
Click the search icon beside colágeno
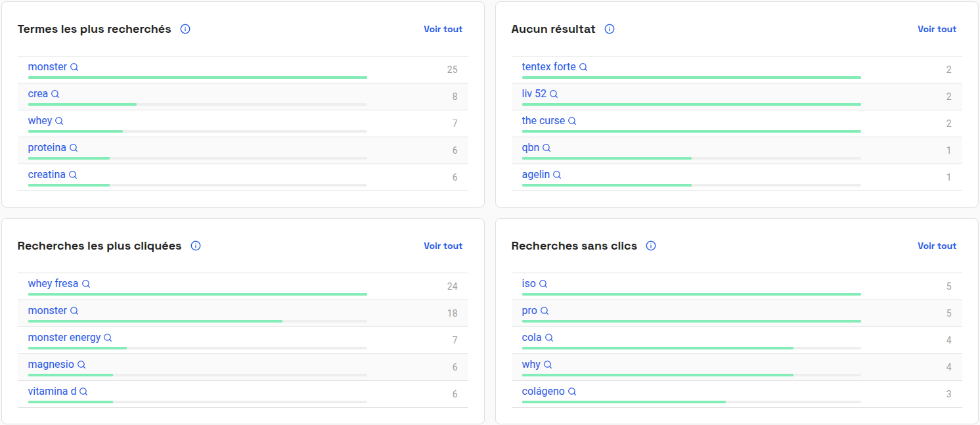click(x=572, y=391)
